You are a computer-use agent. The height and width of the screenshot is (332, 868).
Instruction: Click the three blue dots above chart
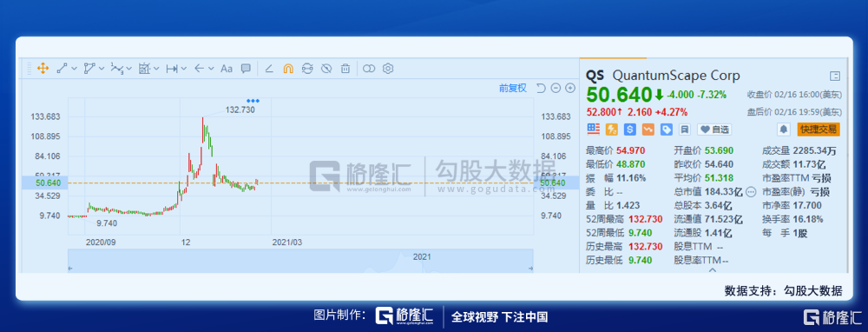tap(253, 101)
